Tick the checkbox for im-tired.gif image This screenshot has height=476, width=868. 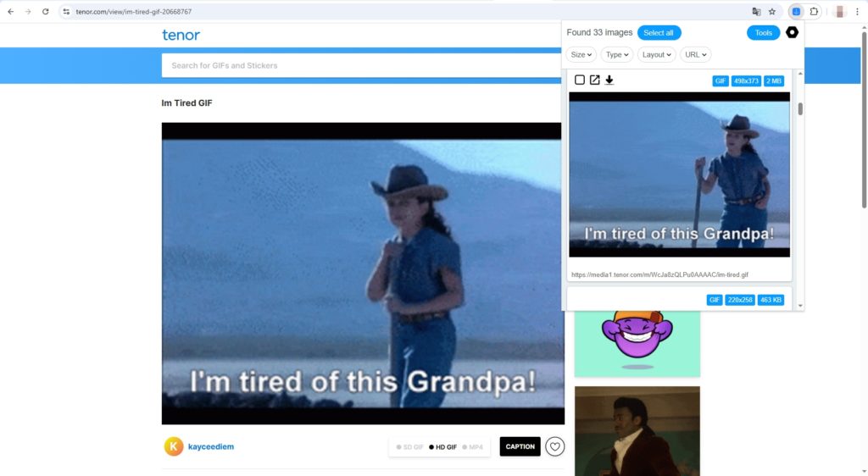(x=580, y=80)
